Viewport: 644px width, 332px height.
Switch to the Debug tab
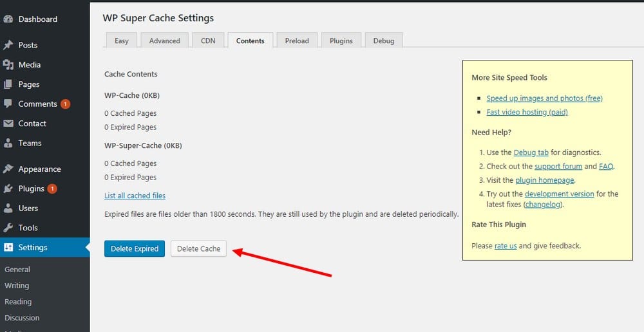coord(384,41)
